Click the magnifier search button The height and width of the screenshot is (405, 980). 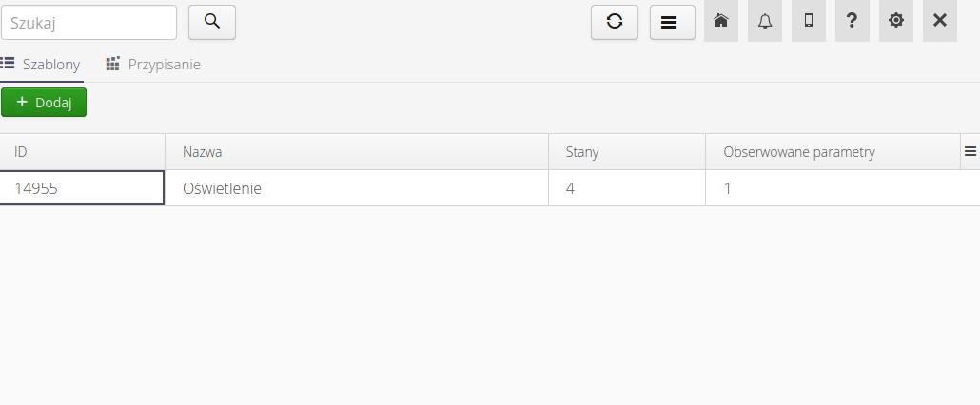(x=212, y=22)
